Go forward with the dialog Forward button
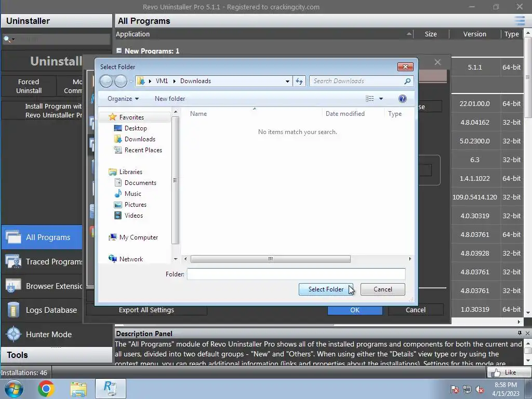 click(x=121, y=81)
